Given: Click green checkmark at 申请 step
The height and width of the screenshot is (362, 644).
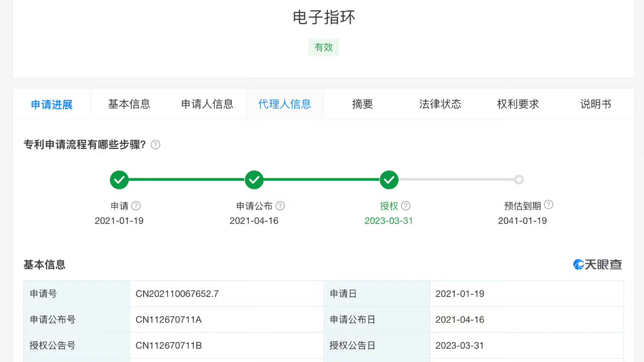Looking at the screenshot, I should (x=119, y=180).
